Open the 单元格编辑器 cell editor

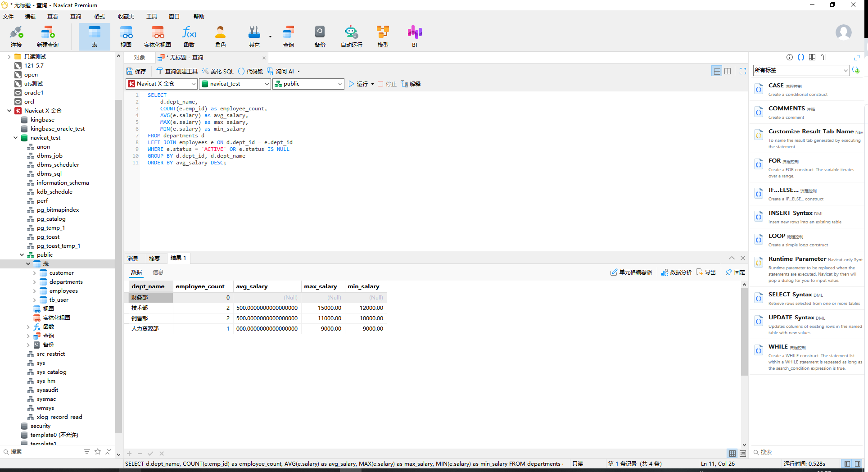(631, 272)
